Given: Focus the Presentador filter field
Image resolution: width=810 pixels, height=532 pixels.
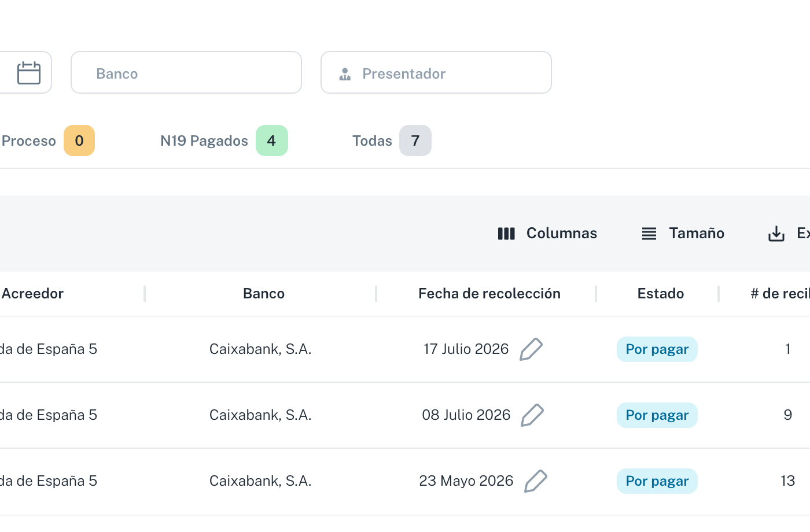Looking at the screenshot, I should [x=436, y=72].
